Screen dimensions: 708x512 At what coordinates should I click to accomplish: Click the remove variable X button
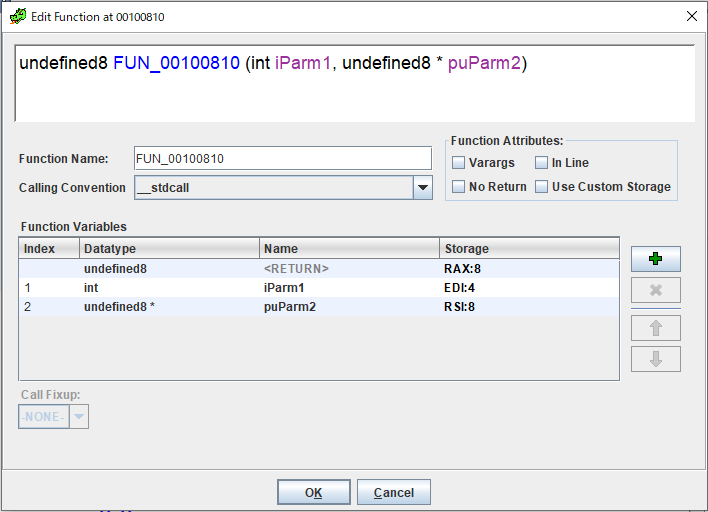pyautogui.click(x=655, y=290)
